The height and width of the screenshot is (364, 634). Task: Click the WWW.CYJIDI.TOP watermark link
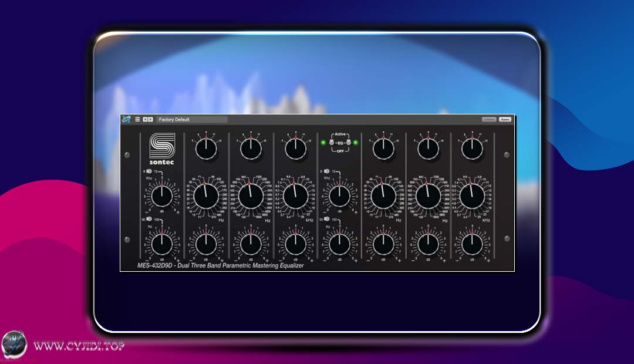79,346
